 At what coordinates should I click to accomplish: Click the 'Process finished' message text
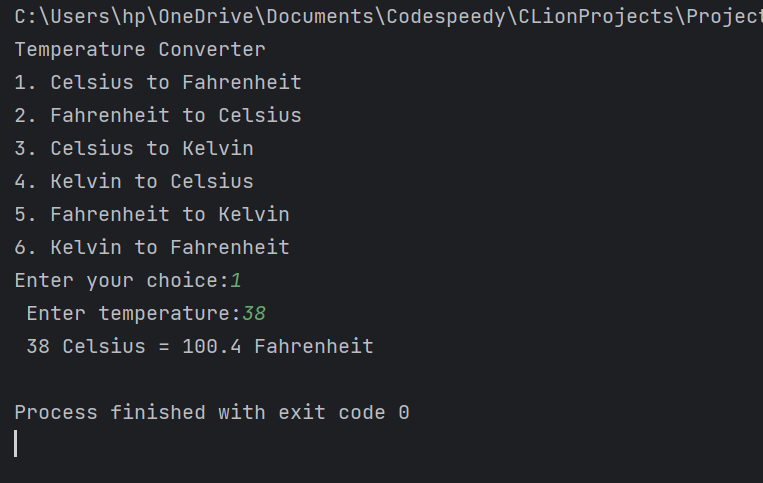click(110, 413)
